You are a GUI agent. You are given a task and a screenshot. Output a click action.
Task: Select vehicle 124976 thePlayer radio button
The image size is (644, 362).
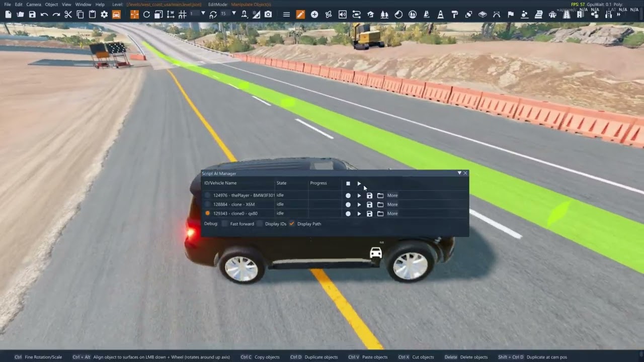click(207, 196)
